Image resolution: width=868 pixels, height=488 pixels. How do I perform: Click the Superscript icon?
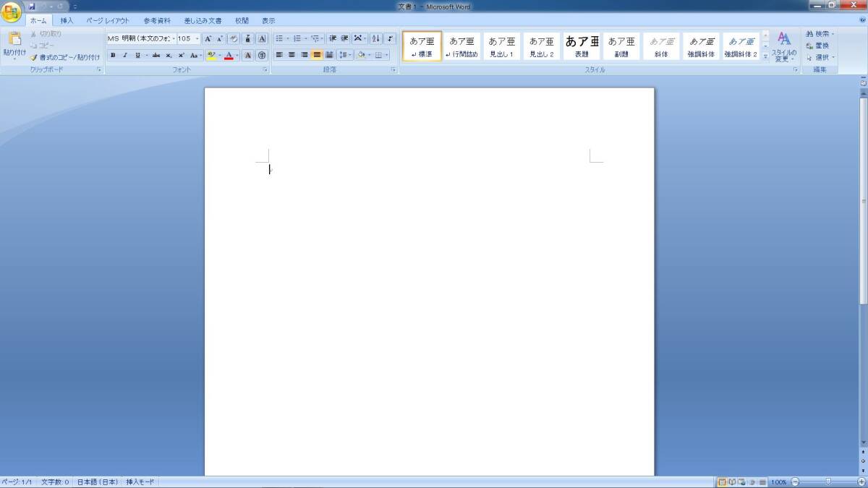pos(180,55)
